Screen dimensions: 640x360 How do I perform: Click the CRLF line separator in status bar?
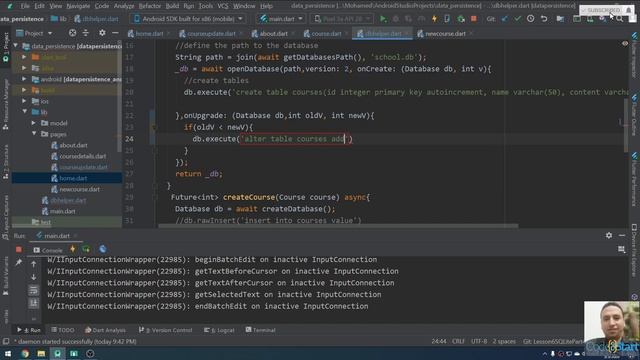[x=458, y=341]
